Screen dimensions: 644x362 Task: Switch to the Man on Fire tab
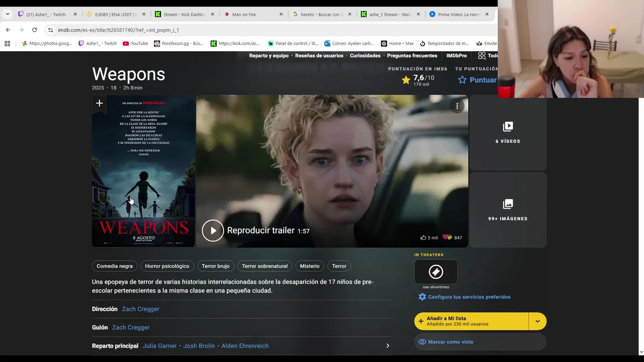[244, 15]
